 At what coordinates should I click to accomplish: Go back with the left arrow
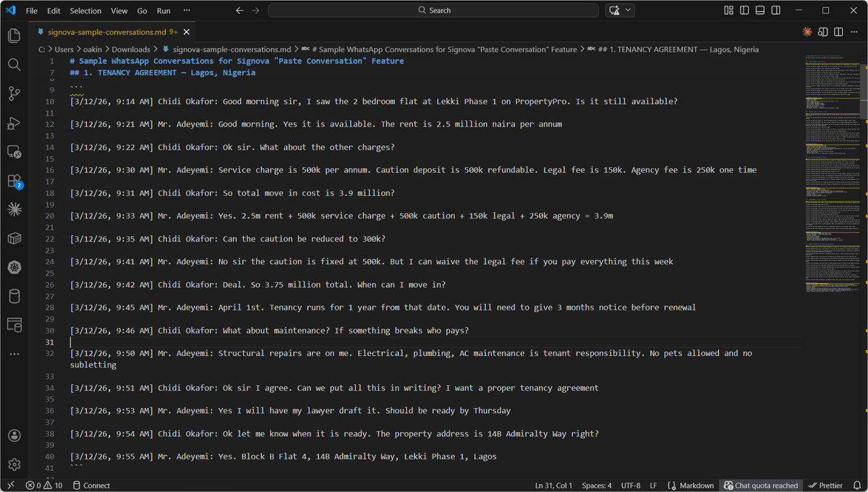(x=240, y=10)
